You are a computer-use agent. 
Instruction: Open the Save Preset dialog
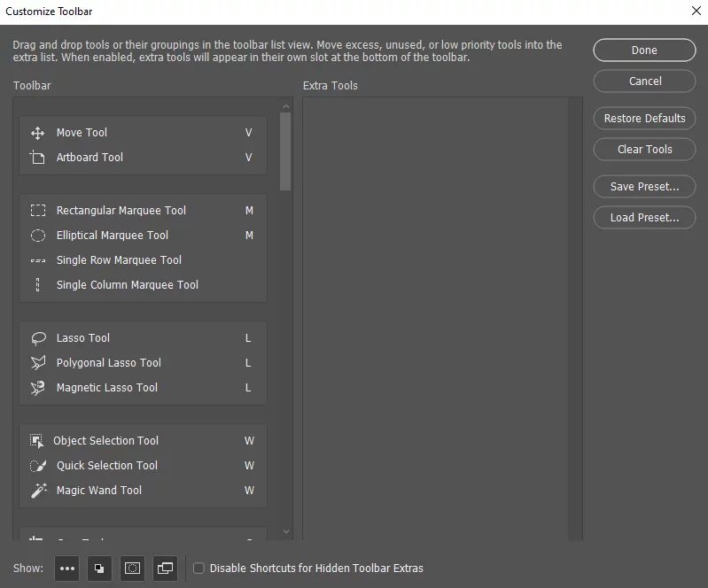(x=644, y=186)
